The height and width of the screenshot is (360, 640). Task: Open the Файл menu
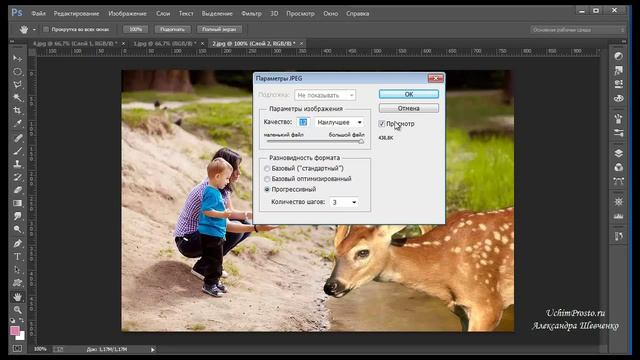(38, 13)
